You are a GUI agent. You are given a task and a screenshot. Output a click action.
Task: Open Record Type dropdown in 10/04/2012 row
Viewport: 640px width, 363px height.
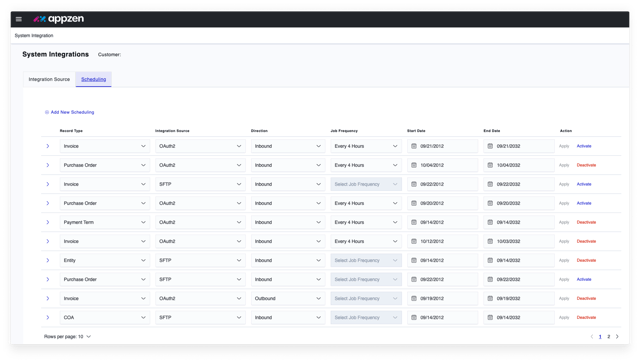(104, 165)
